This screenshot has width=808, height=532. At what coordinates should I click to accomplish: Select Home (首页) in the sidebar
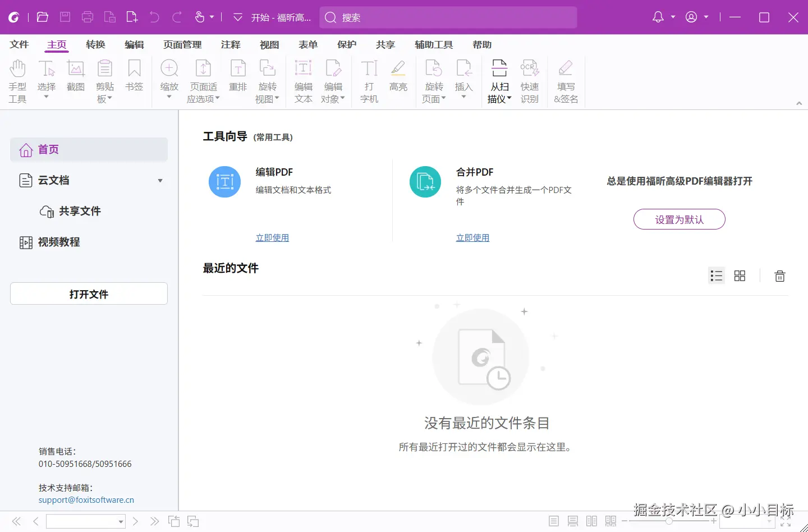(89, 150)
